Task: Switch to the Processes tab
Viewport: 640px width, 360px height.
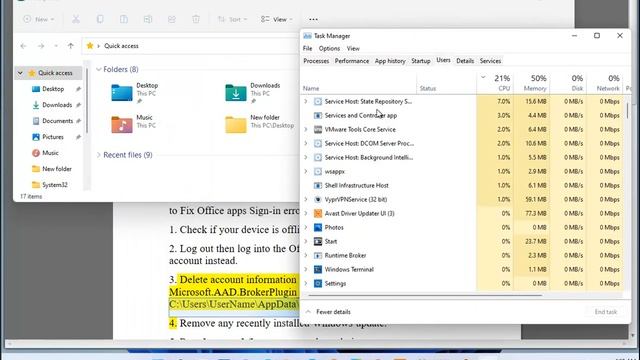Action: 316,61
